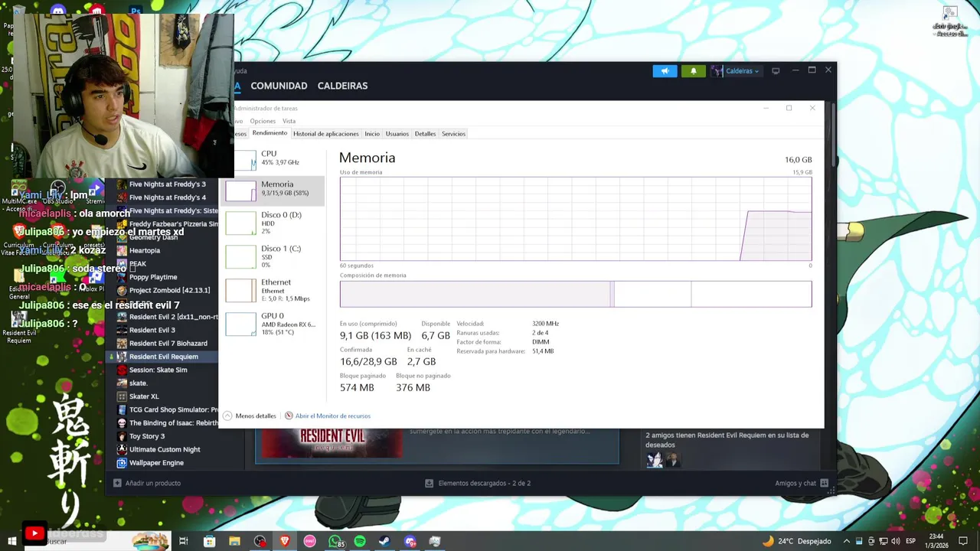The height and width of the screenshot is (551, 980).
Task: Select Poppy Playtime in library
Action: coord(153,277)
